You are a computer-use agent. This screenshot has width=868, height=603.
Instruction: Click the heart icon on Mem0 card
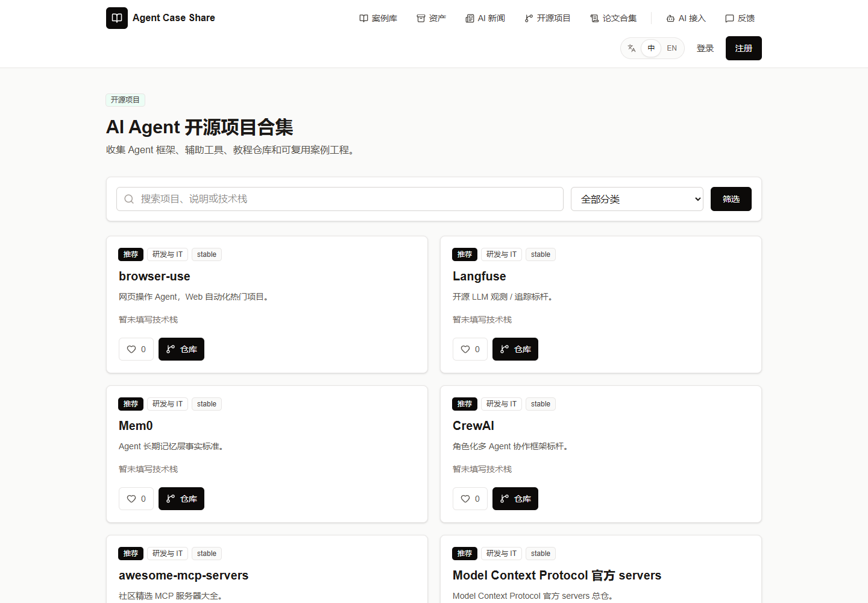click(131, 499)
